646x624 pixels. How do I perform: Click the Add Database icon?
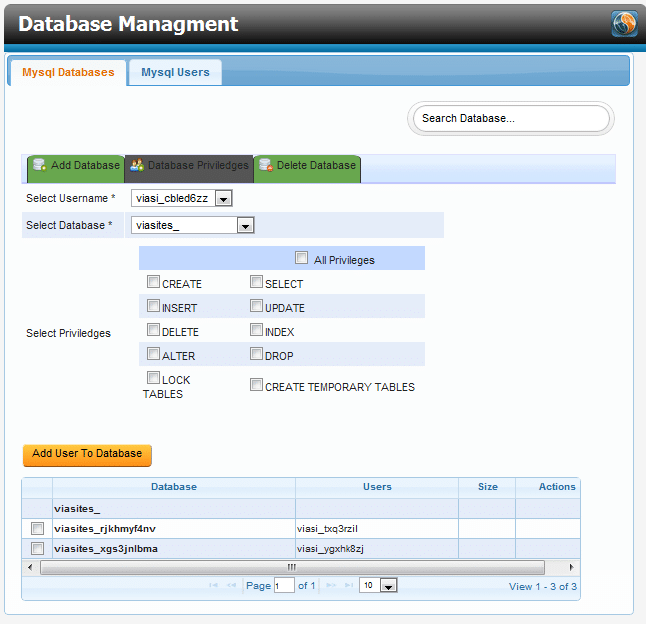click(x=38, y=165)
